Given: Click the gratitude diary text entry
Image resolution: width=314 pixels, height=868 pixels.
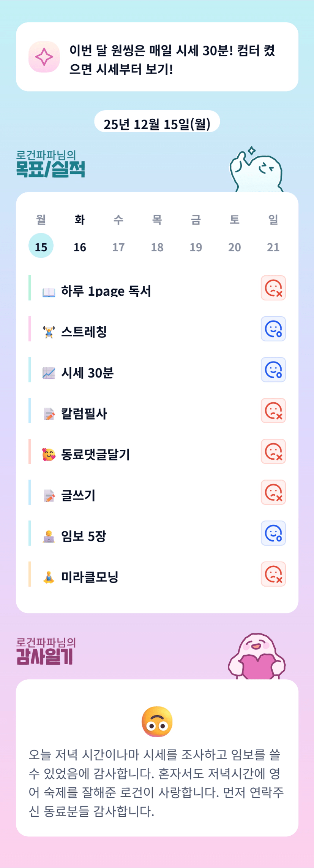Looking at the screenshot, I should (157, 782).
